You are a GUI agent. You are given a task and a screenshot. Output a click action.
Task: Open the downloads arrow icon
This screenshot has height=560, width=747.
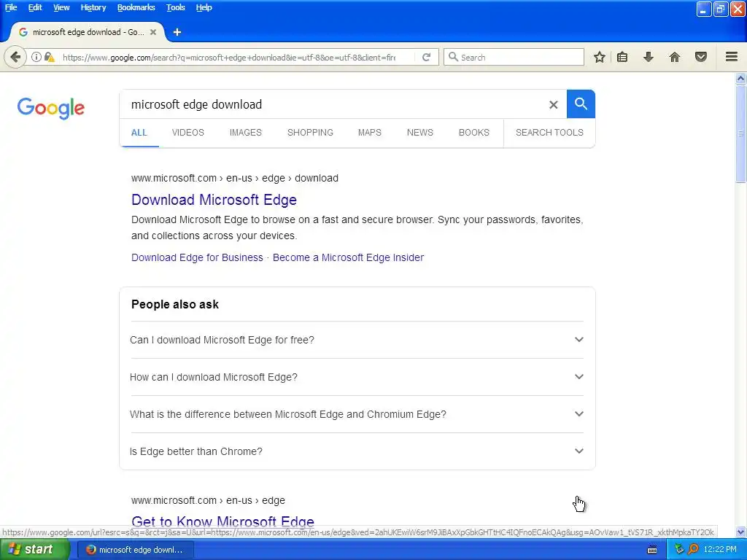point(648,57)
